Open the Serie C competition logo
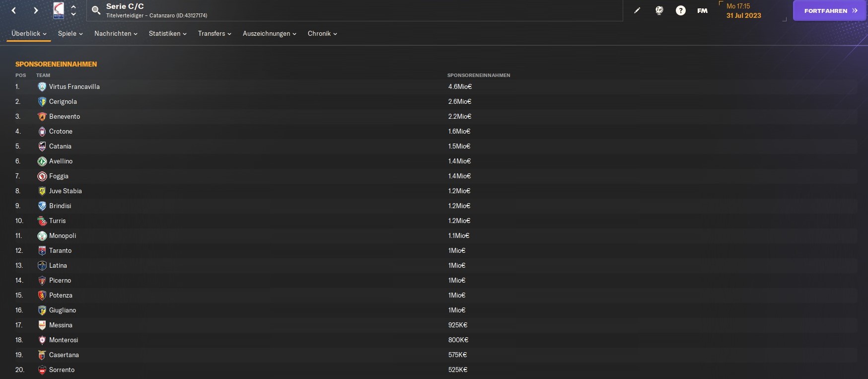This screenshot has width=868, height=379. 59,10
